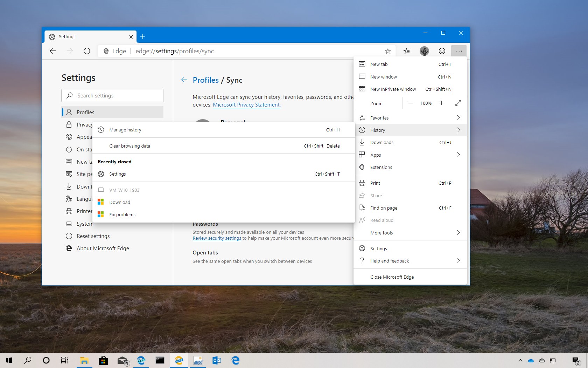The image size is (588, 368).
Task: Expand the Favorites submenu chevron
Action: pyautogui.click(x=458, y=117)
